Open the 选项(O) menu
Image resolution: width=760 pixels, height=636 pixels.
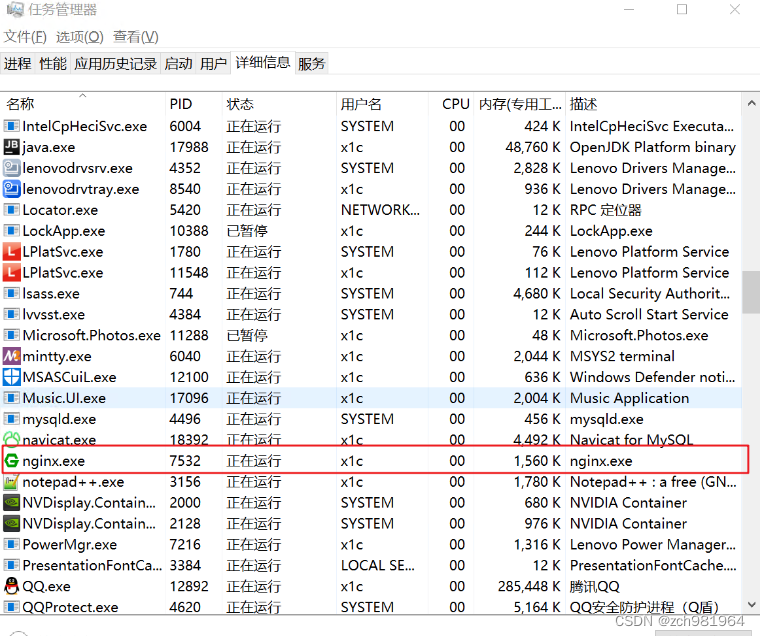pyautogui.click(x=79, y=37)
